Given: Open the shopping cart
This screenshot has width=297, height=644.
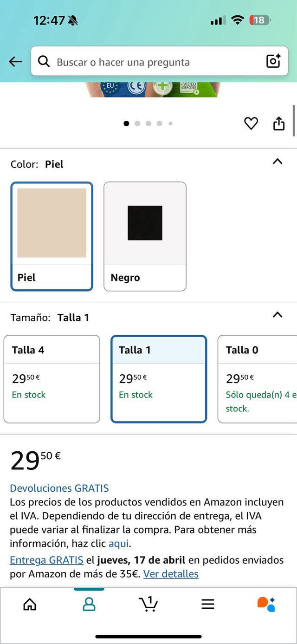Looking at the screenshot, I should [148, 604].
